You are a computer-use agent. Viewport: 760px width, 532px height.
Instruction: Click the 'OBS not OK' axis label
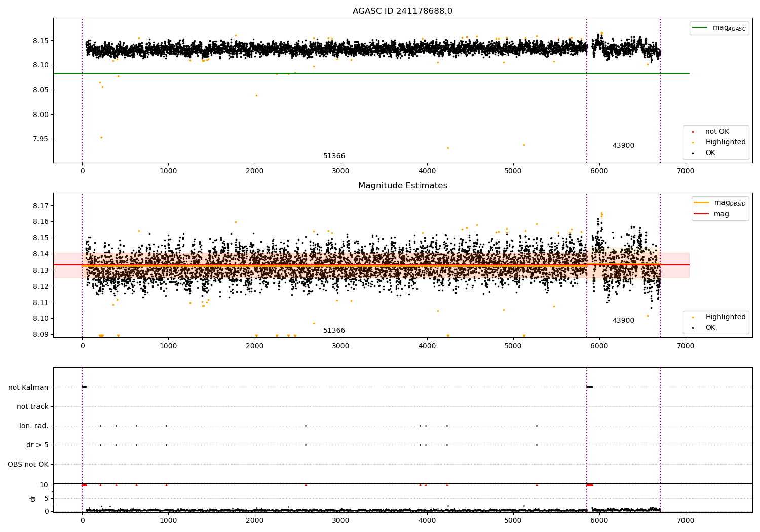pyautogui.click(x=28, y=465)
